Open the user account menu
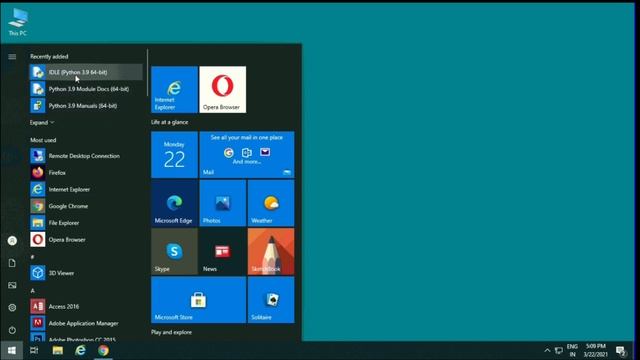The width and height of the screenshot is (640, 360). tap(12, 241)
